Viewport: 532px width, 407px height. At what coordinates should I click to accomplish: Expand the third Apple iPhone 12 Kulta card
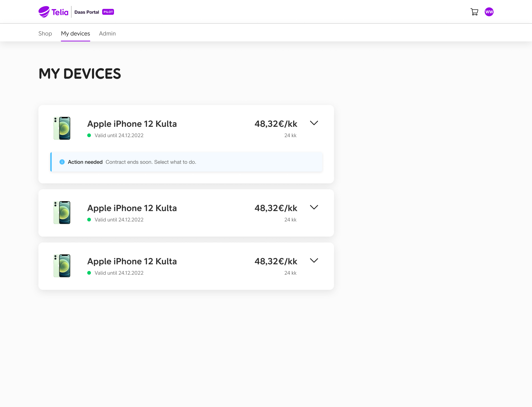point(314,261)
